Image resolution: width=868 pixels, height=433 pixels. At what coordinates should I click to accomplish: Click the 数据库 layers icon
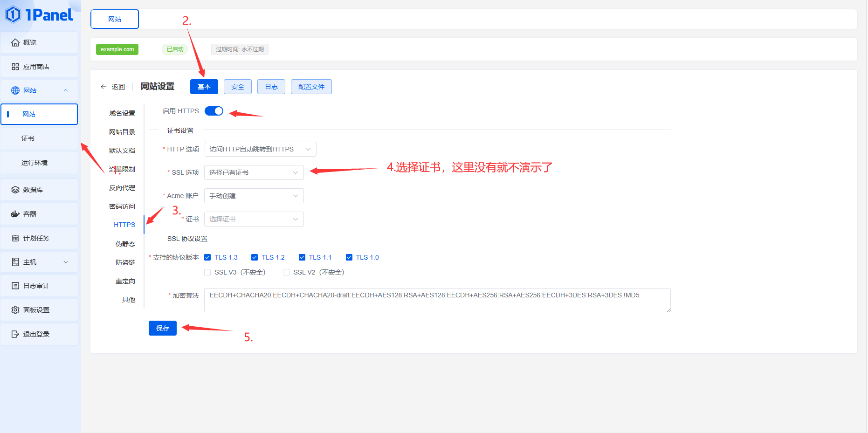click(15, 190)
